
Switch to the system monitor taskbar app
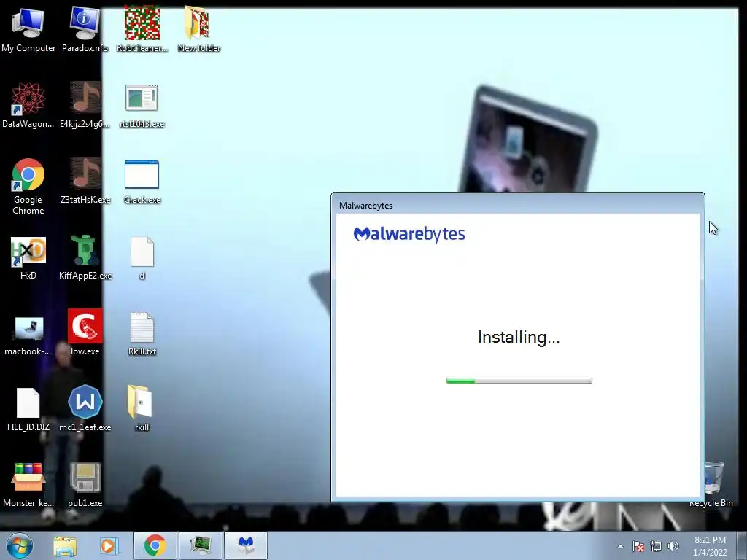coord(200,545)
